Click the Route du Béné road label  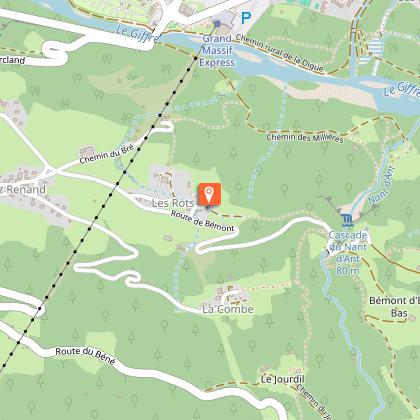[85, 356]
